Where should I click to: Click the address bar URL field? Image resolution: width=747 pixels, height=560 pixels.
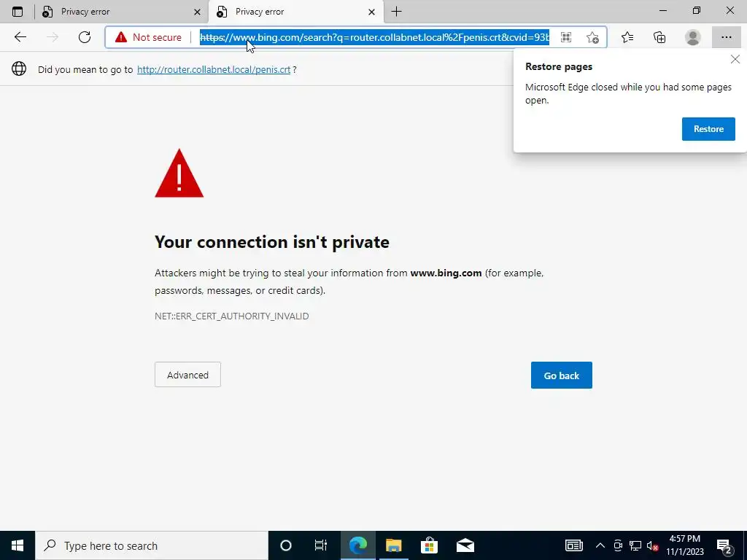374,37
